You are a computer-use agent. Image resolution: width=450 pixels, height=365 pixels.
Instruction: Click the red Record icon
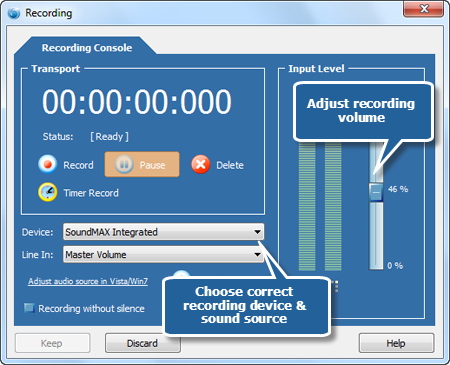[x=47, y=164]
